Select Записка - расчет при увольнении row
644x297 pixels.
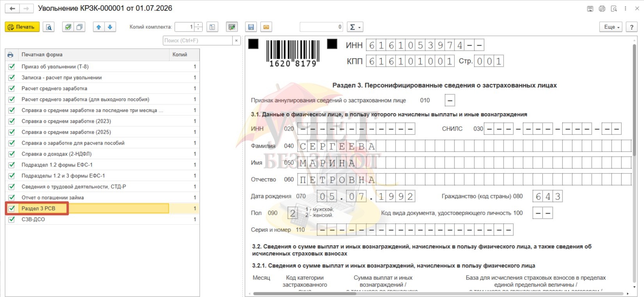pos(103,78)
